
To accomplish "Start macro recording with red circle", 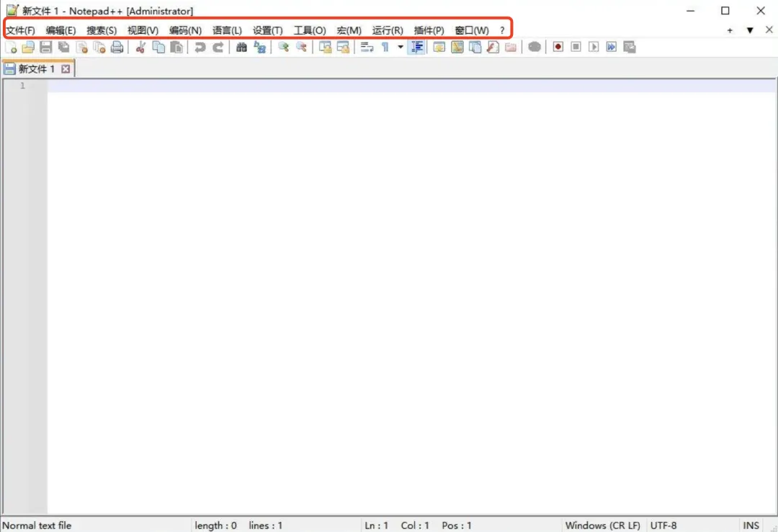I will [x=558, y=47].
